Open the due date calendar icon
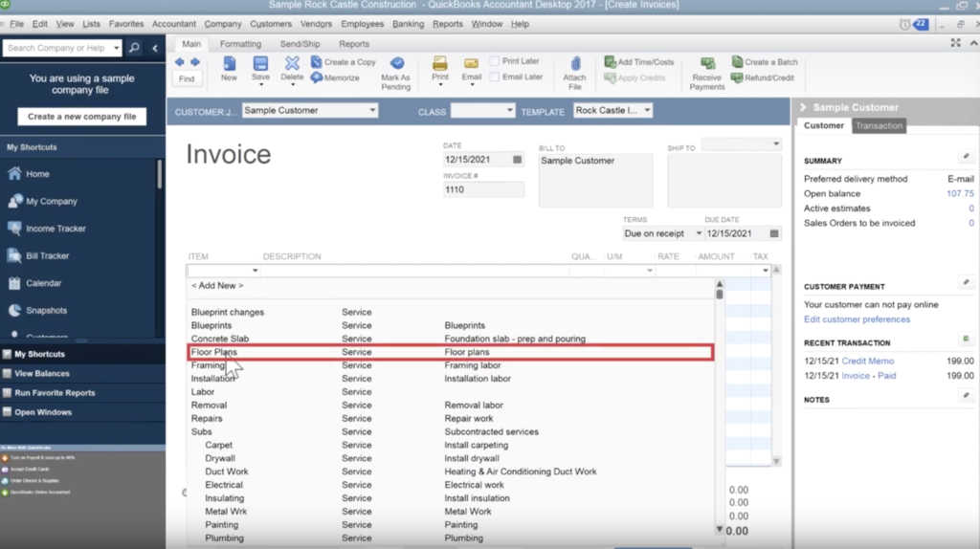This screenshot has height=549, width=980. point(774,233)
